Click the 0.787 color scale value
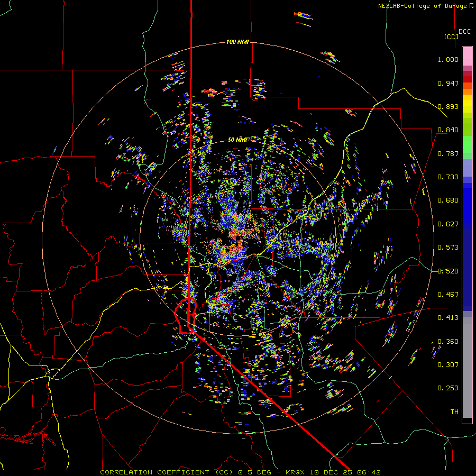 [x=448, y=153]
